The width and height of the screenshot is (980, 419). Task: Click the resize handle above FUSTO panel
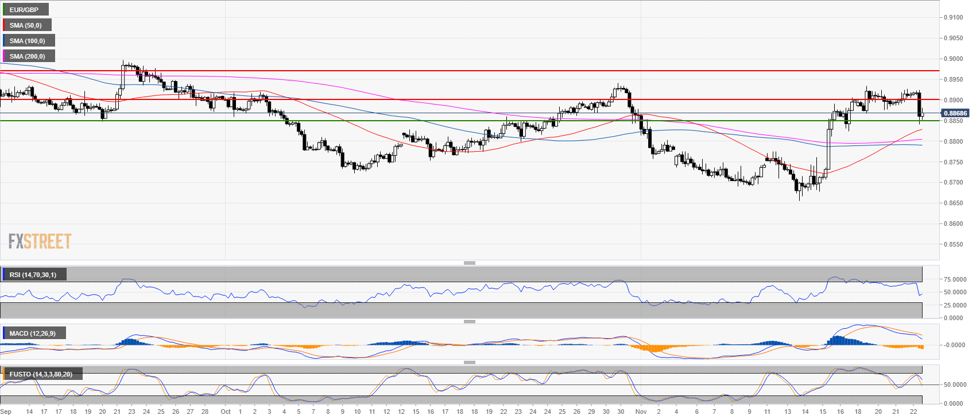coord(469,362)
